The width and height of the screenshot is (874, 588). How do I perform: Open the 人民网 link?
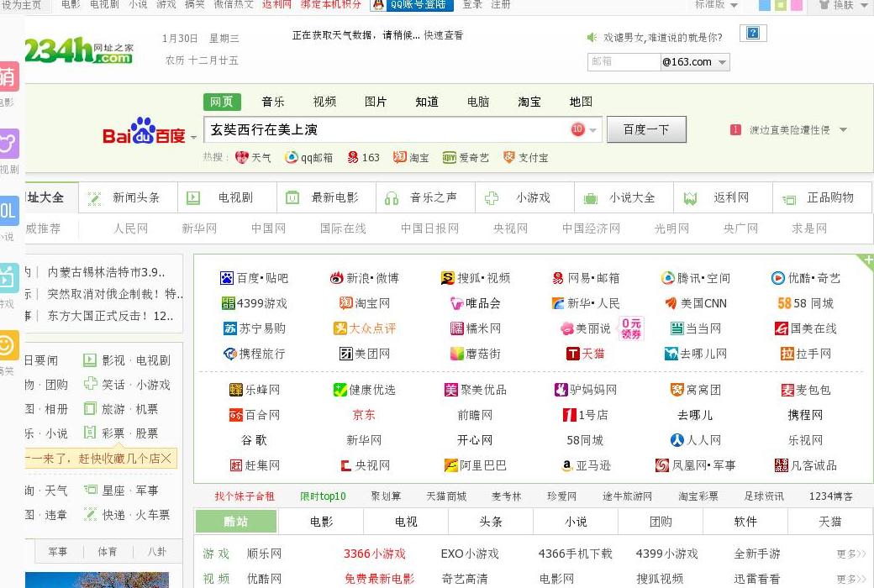tap(130, 228)
